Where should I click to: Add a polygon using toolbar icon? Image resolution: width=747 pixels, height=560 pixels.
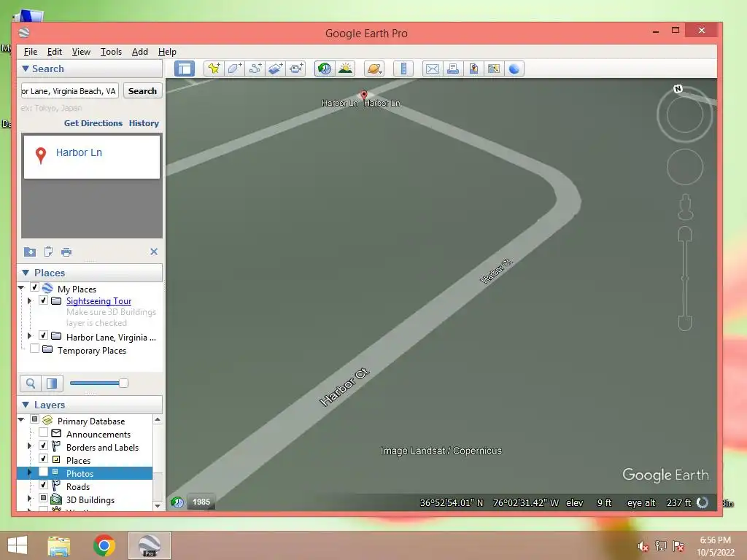coord(234,69)
